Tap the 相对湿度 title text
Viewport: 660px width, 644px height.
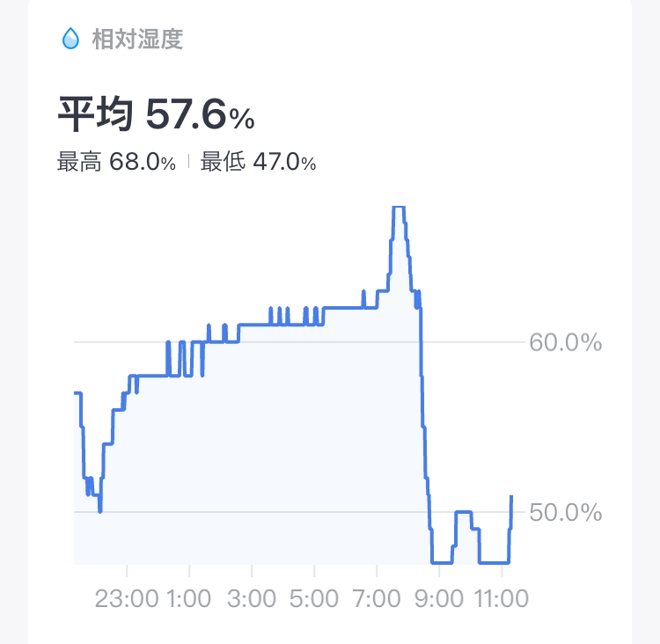tap(137, 40)
